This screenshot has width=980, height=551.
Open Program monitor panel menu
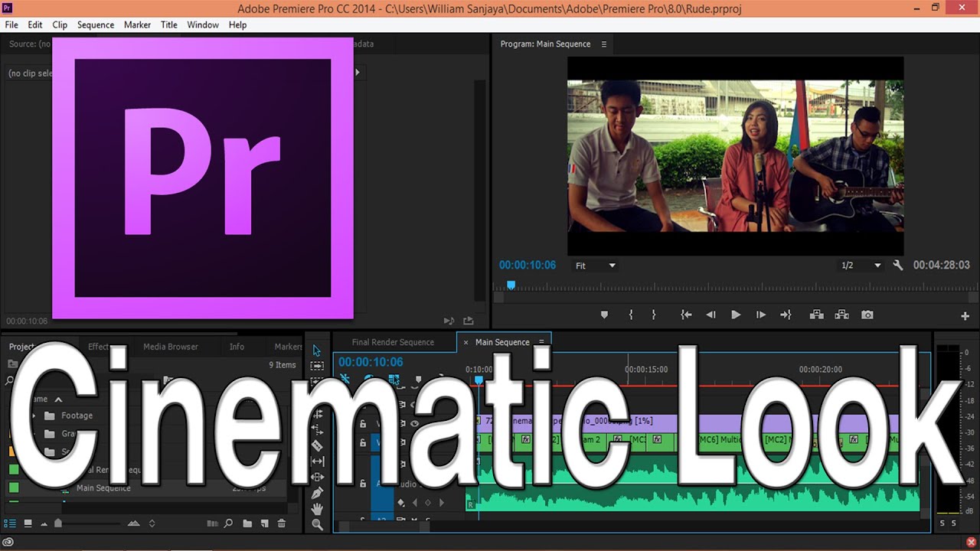(603, 44)
